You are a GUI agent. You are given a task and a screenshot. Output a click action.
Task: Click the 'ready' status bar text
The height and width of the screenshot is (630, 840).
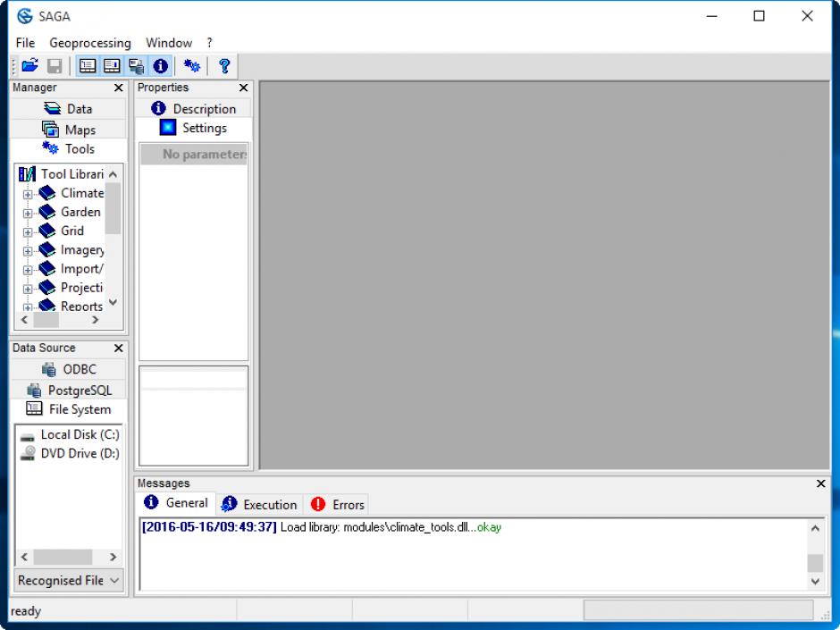tap(26, 611)
